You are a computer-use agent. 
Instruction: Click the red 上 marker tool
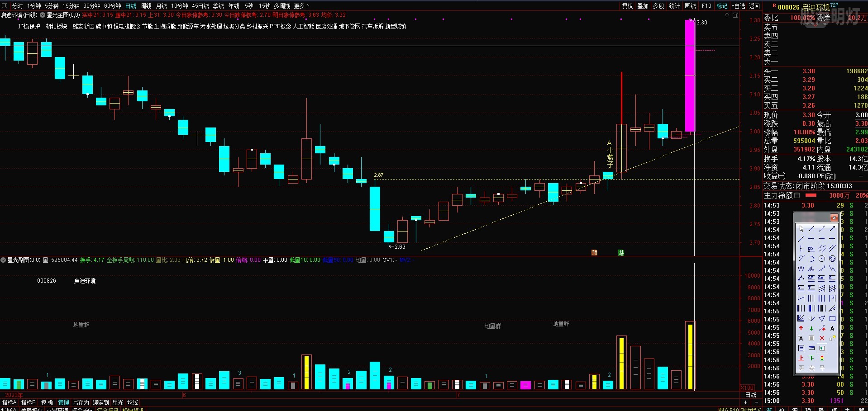[801, 358]
